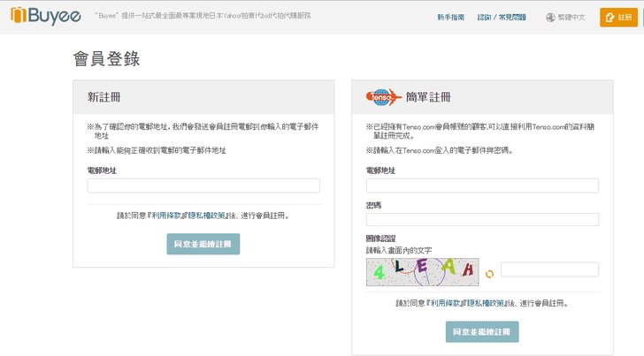The width and height of the screenshot is (644, 356).
Task: Focus the 電郵地址 field in 新註冊
Action: coord(203,186)
